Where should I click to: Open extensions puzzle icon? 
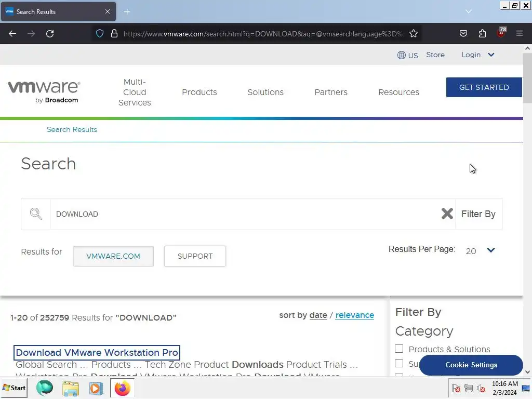482,34
